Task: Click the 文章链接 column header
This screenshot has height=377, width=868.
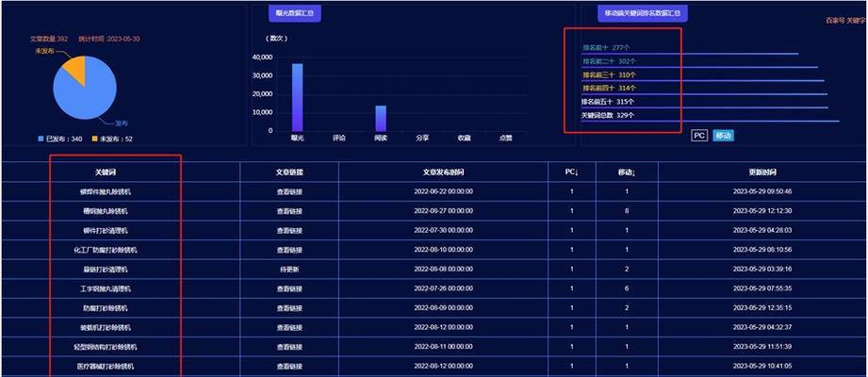Action: 289,172
